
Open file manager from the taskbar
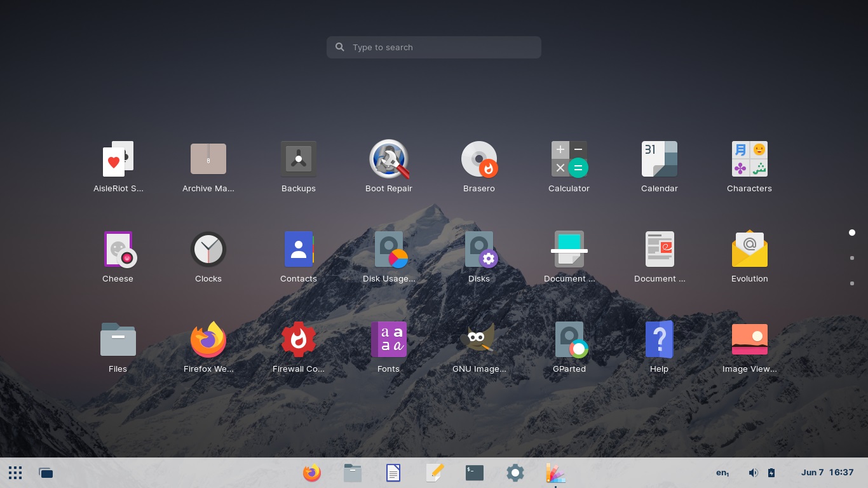[353, 473]
